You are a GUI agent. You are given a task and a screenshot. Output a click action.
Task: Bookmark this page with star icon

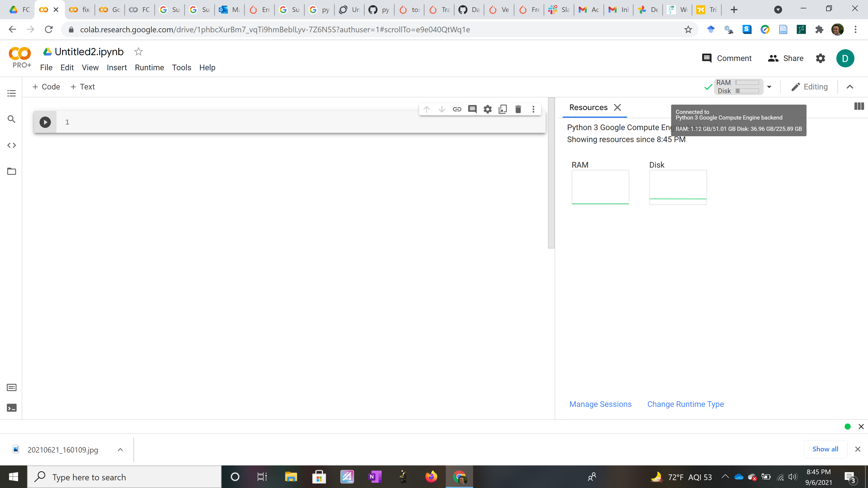688,30
